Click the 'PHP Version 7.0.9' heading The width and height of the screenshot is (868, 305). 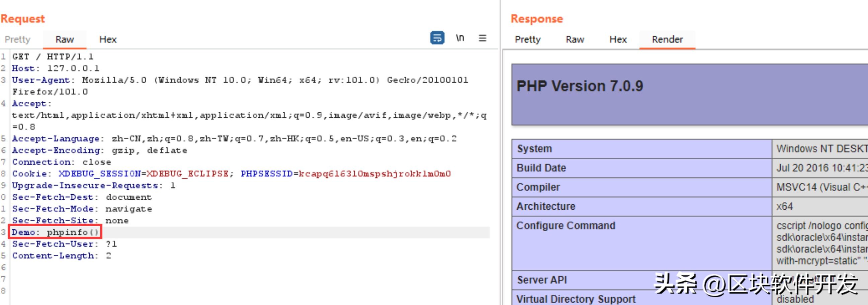[580, 86]
